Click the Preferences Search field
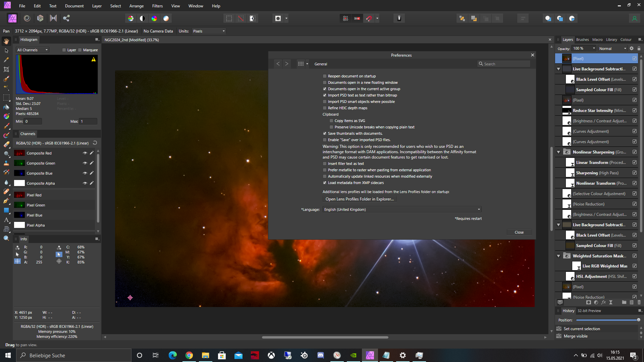 tap(504, 64)
